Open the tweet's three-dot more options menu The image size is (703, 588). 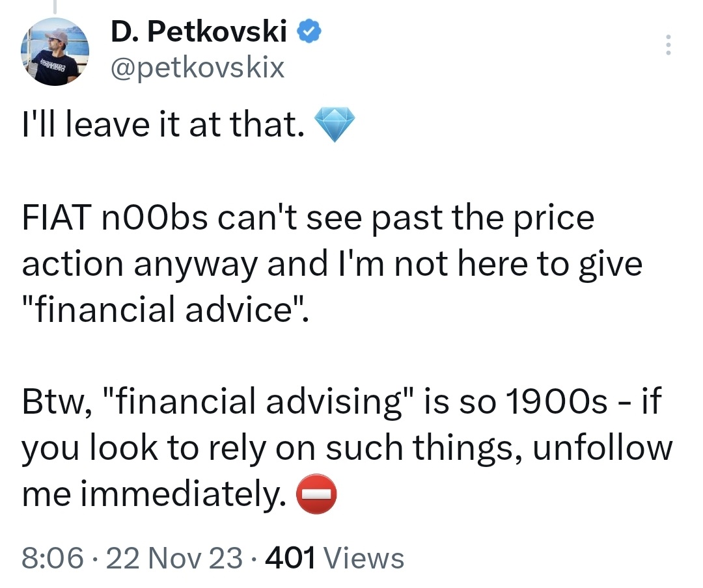point(667,45)
